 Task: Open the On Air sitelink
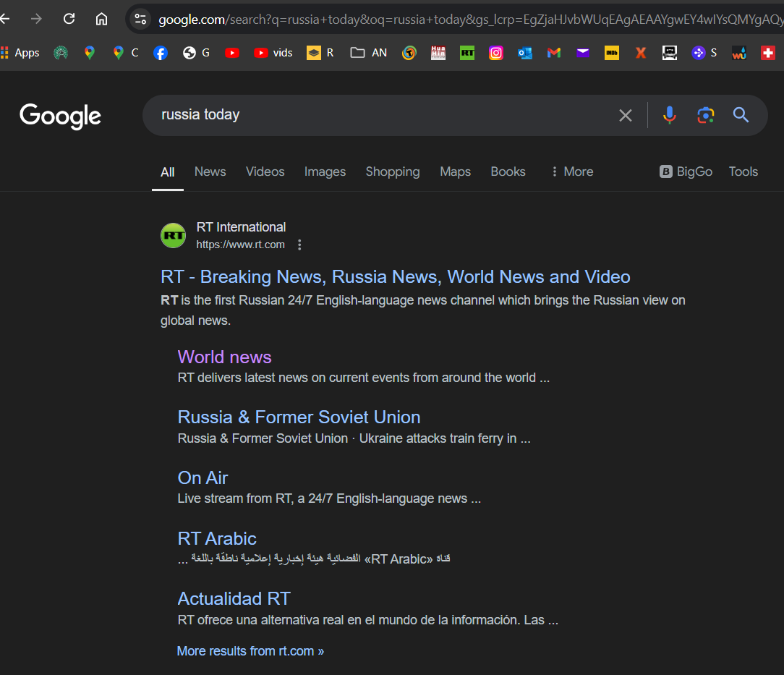203,477
